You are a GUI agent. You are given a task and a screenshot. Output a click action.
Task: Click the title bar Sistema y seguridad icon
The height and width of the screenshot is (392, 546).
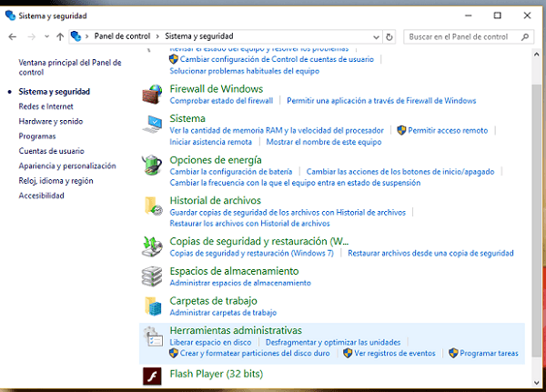[x=10, y=15]
